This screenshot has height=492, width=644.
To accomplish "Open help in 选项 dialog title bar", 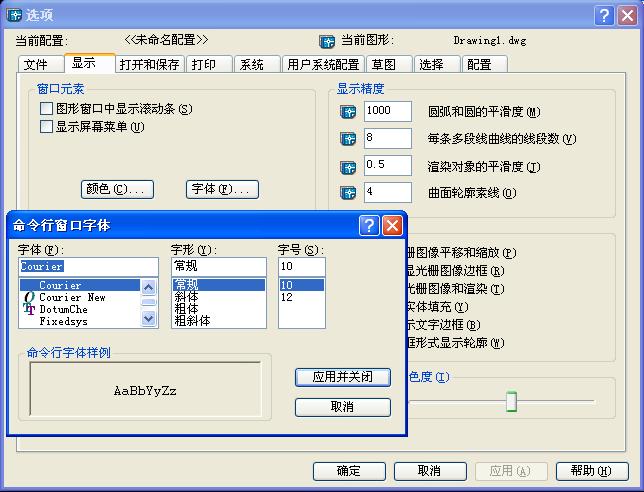I will coord(604,16).
